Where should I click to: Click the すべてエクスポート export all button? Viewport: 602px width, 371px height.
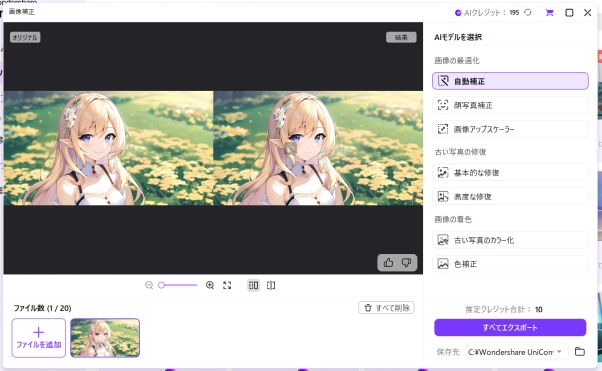(510, 328)
